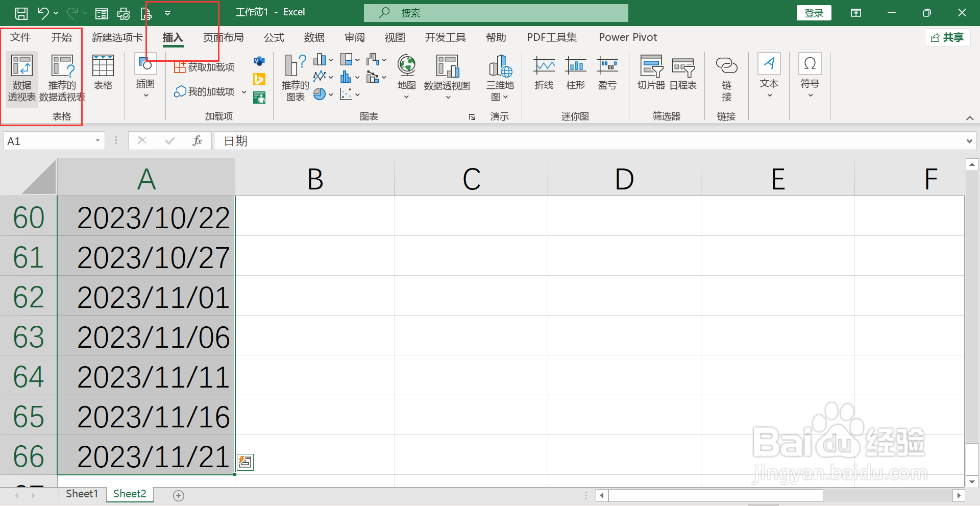
Task: Click the Quick Analysis icon by the selection
Action: coord(245,462)
